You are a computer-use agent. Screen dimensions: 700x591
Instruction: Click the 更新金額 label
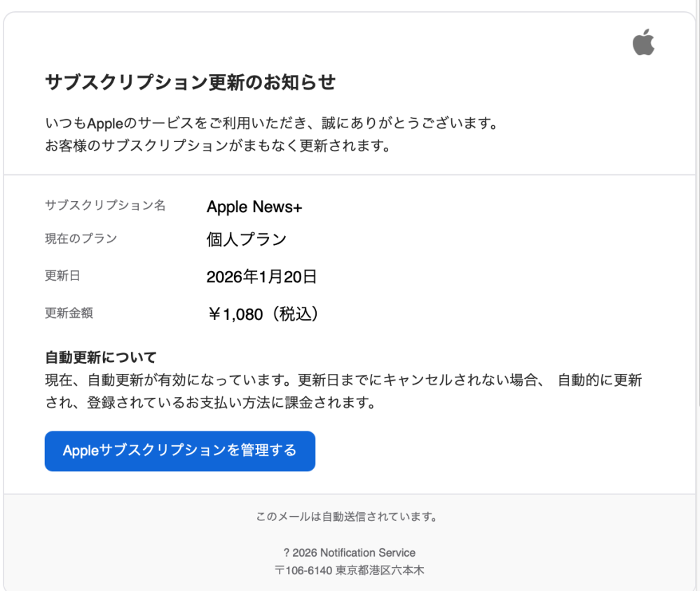[69, 313]
